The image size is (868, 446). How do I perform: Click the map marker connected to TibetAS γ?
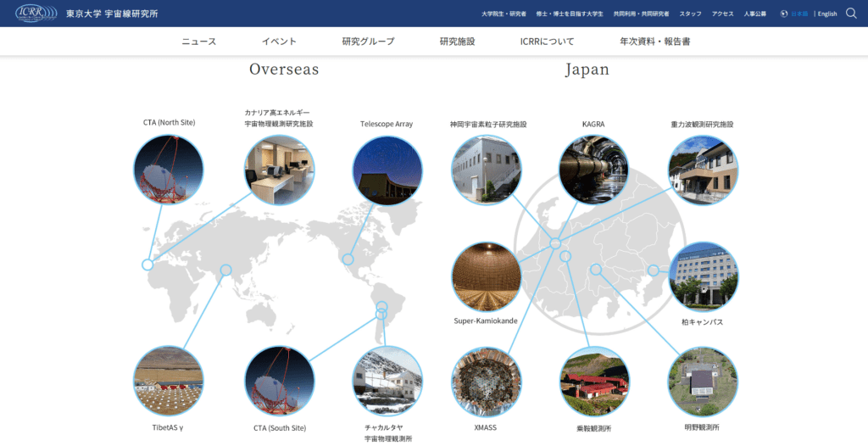[225, 270]
